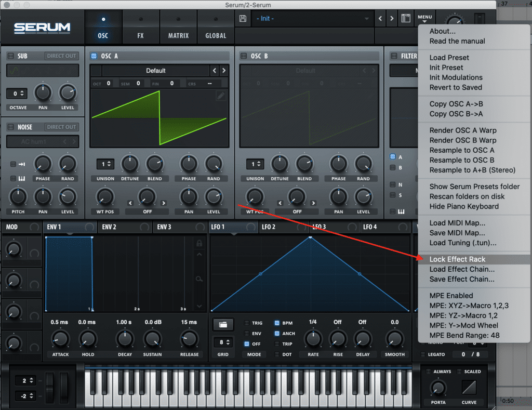Click the Serum logo
This screenshot has height=410, width=532.
point(42,28)
